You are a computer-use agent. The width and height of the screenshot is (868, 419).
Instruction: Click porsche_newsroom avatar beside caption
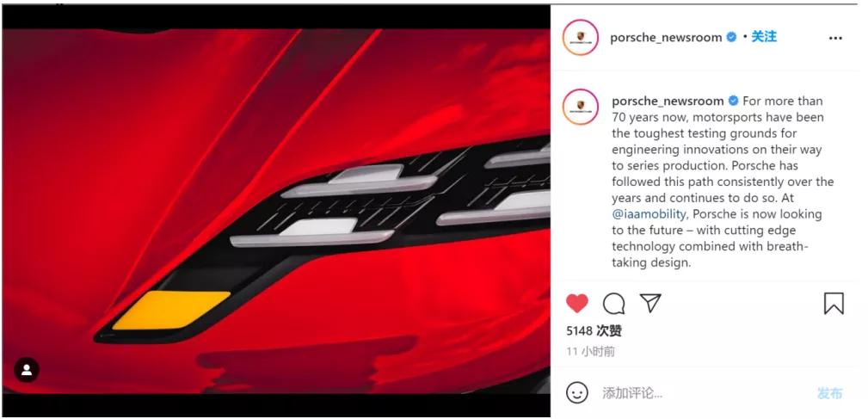tap(580, 107)
